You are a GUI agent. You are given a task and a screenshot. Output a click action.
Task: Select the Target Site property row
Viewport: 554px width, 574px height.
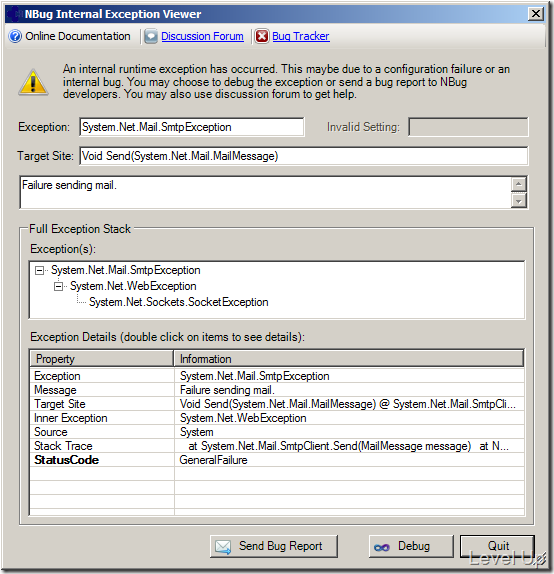(x=277, y=404)
